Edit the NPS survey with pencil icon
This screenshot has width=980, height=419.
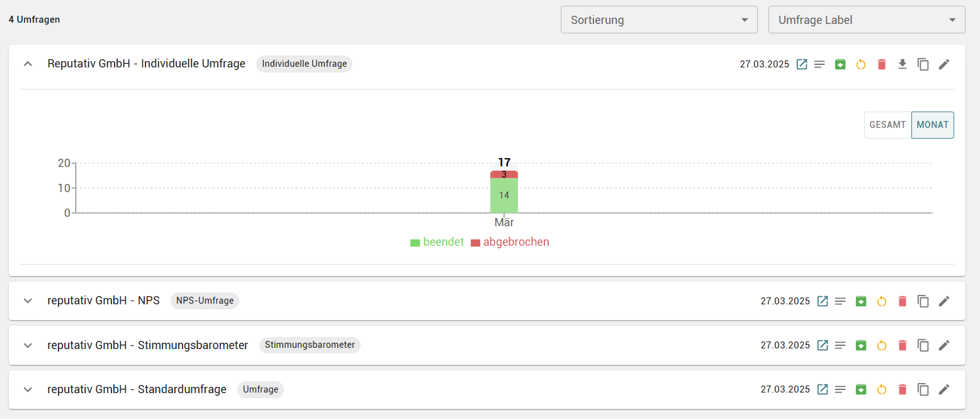[x=943, y=301]
